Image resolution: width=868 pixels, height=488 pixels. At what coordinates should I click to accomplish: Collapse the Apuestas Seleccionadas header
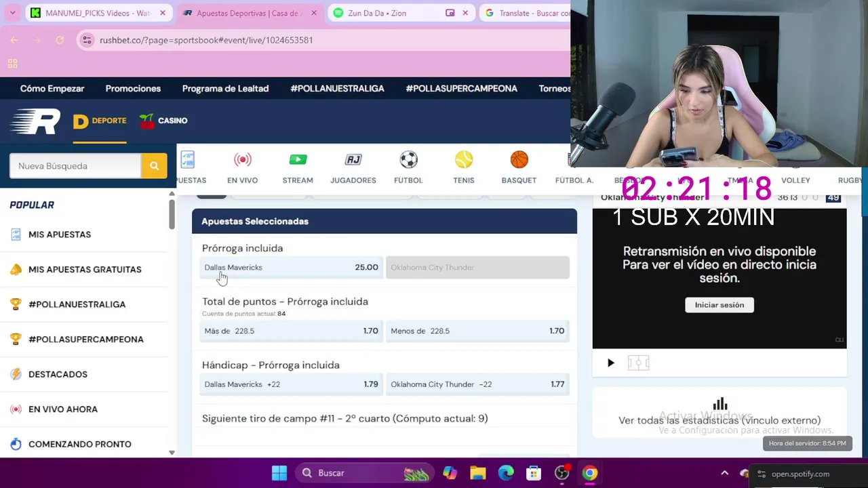coord(384,221)
